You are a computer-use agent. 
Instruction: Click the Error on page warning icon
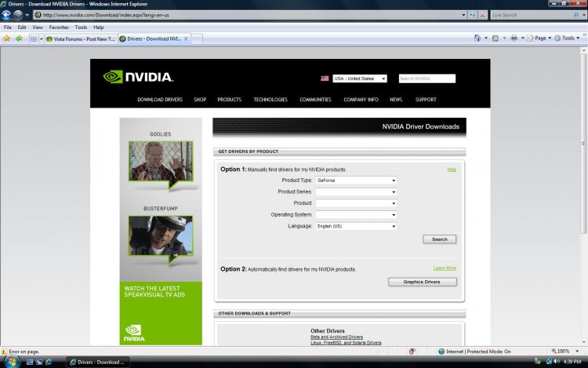click(x=4, y=352)
